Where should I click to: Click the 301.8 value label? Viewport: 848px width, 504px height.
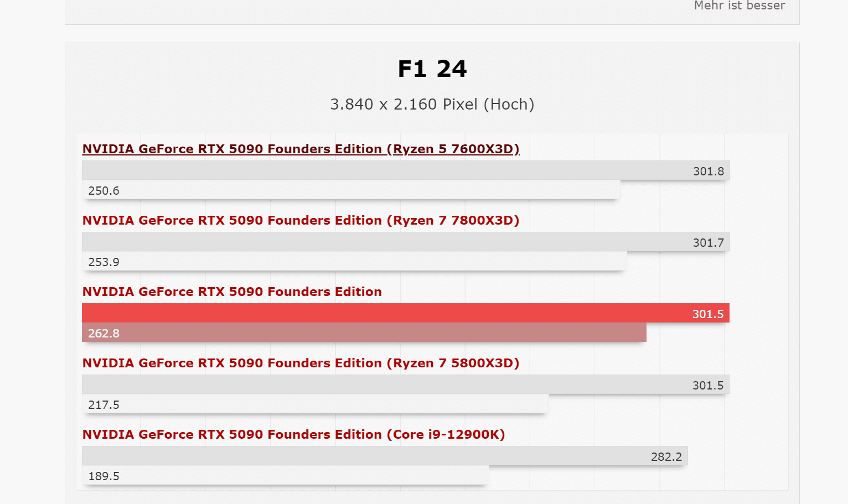click(708, 172)
